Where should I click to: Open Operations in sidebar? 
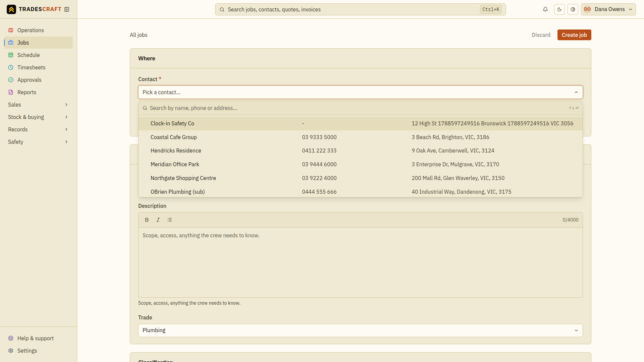tap(38, 30)
